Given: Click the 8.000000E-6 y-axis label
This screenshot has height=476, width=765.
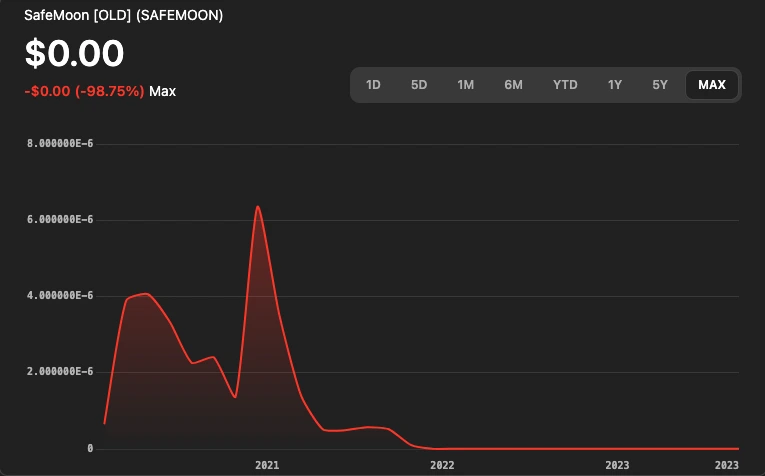Looking at the screenshot, I should tap(59, 144).
